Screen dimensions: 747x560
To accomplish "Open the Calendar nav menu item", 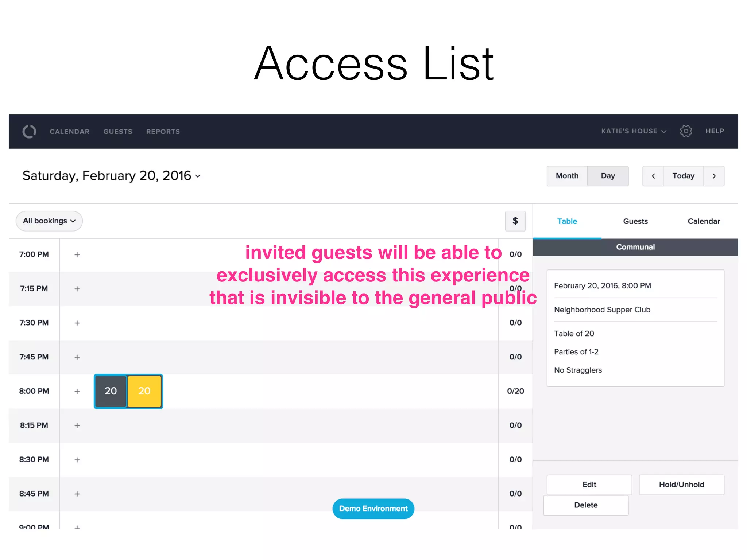I will pyautogui.click(x=70, y=132).
